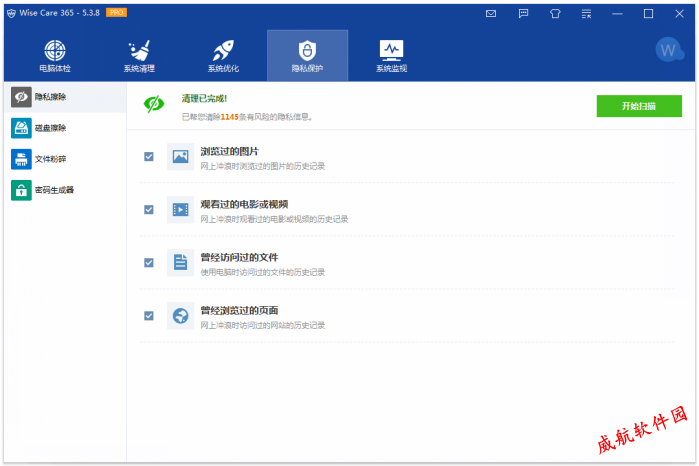This screenshot has height=466, width=699.
Task: Switch to the 系统清理 tab
Action: tap(139, 56)
